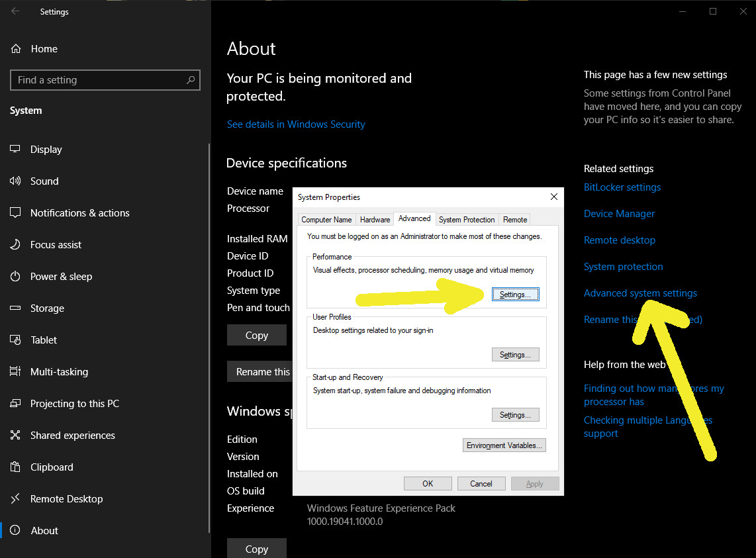Click the Multi-tasking icon

15,371
